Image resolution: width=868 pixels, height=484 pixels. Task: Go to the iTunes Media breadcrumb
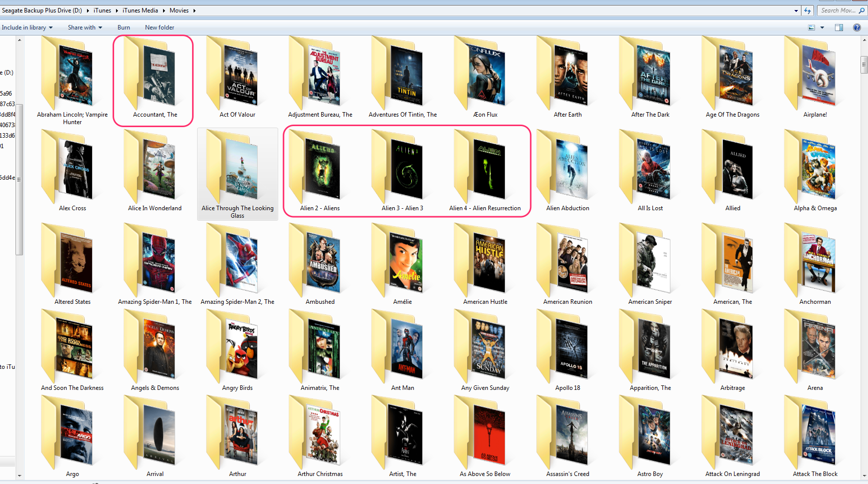(140, 11)
